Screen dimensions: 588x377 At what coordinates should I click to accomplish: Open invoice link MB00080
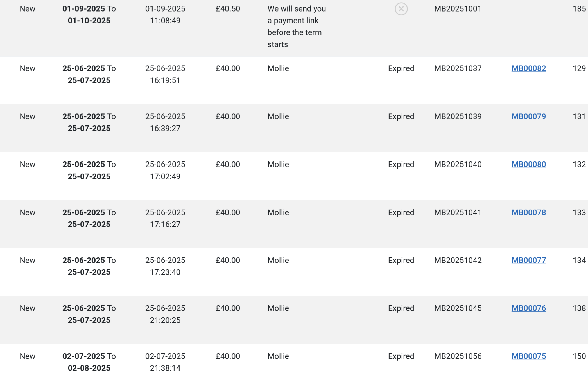[x=529, y=164]
